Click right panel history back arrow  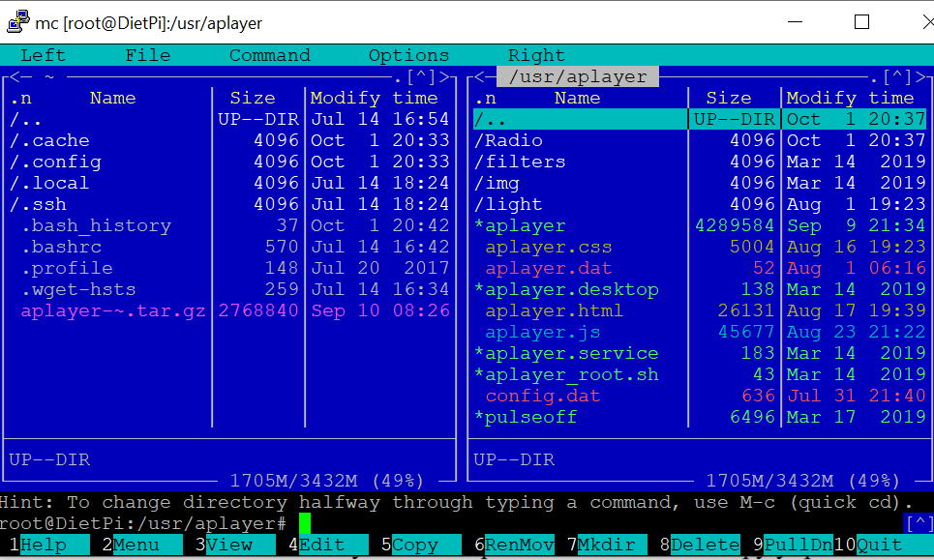[x=479, y=76]
